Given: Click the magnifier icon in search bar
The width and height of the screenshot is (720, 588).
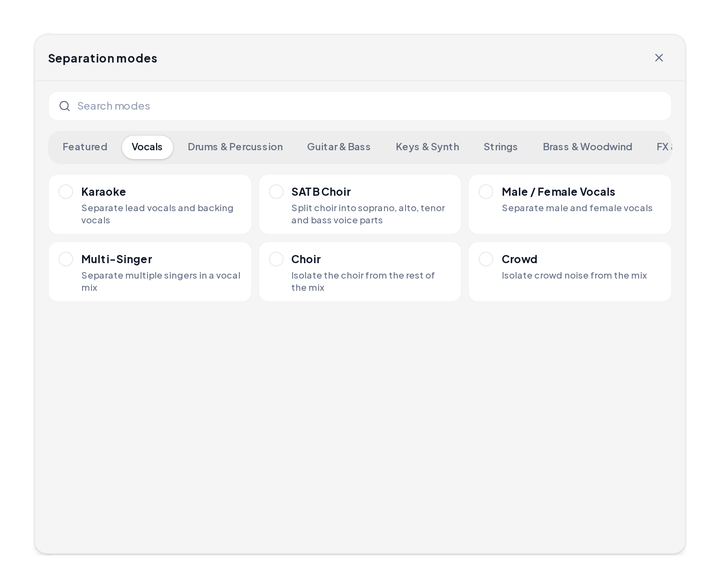Looking at the screenshot, I should 65,106.
